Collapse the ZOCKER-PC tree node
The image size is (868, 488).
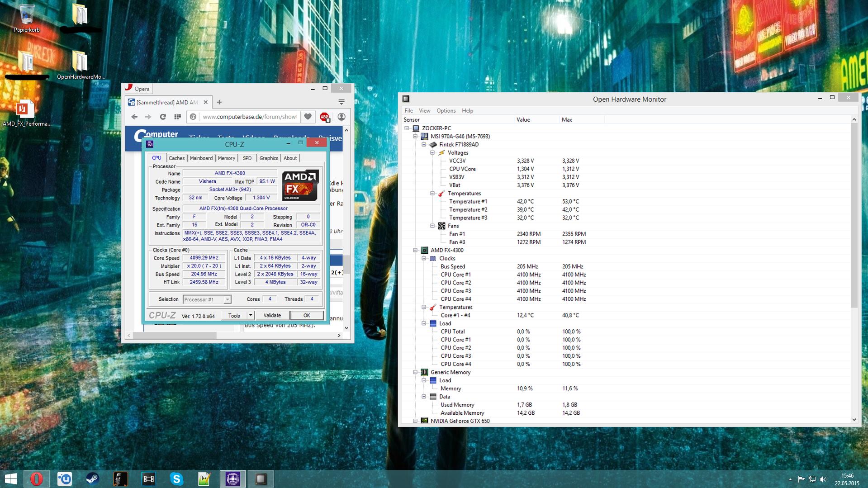[407, 128]
